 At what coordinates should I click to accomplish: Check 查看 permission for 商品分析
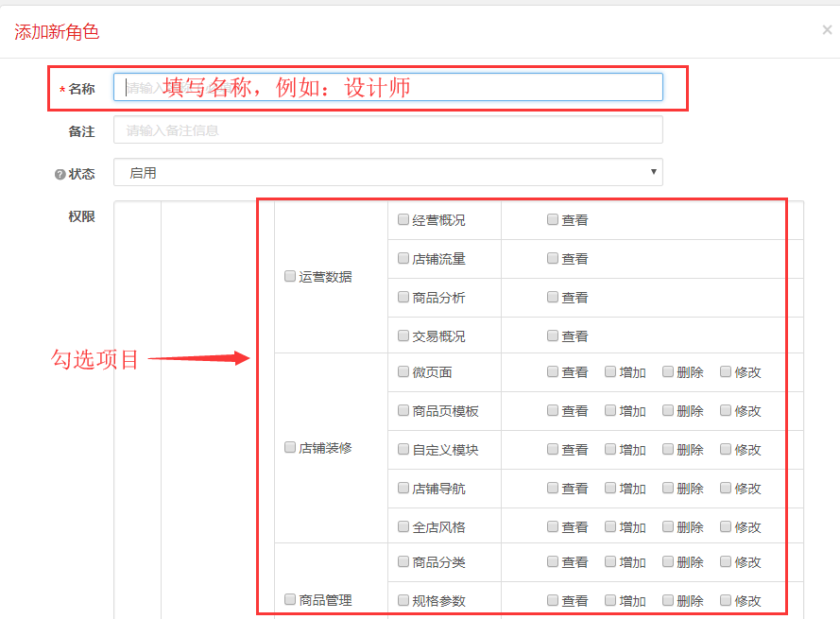click(x=553, y=297)
